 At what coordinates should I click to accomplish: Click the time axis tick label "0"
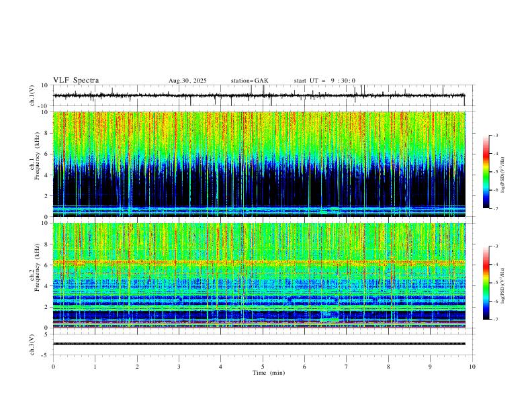coord(53,367)
